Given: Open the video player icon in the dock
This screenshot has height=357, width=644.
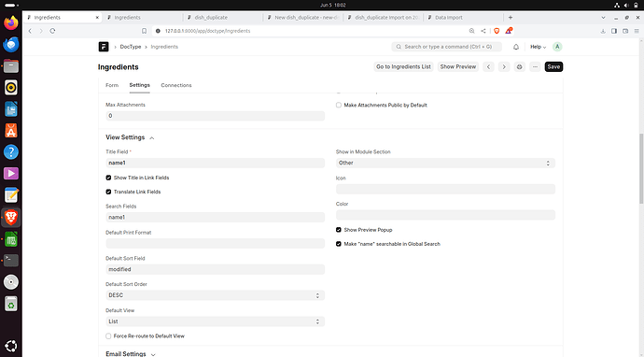Looking at the screenshot, I should coord(11,174).
